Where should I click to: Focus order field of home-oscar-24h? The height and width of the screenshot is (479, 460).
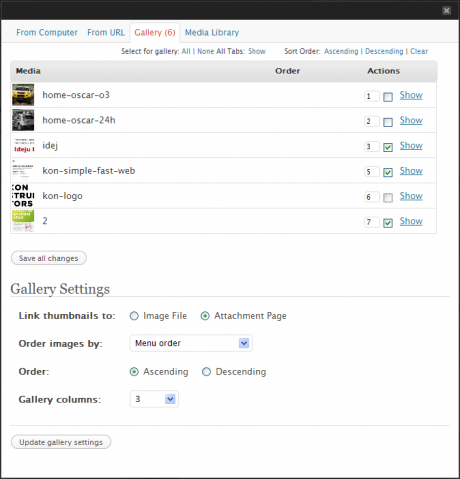click(372, 121)
